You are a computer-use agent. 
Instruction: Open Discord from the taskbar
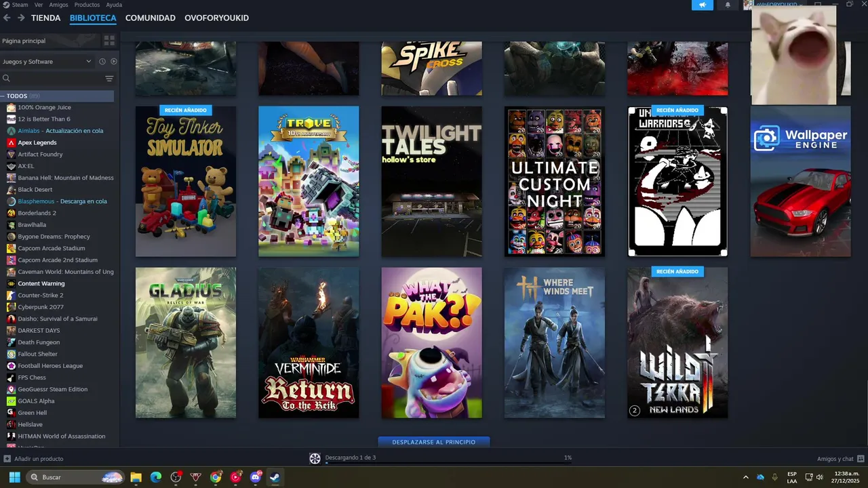(x=256, y=477)
